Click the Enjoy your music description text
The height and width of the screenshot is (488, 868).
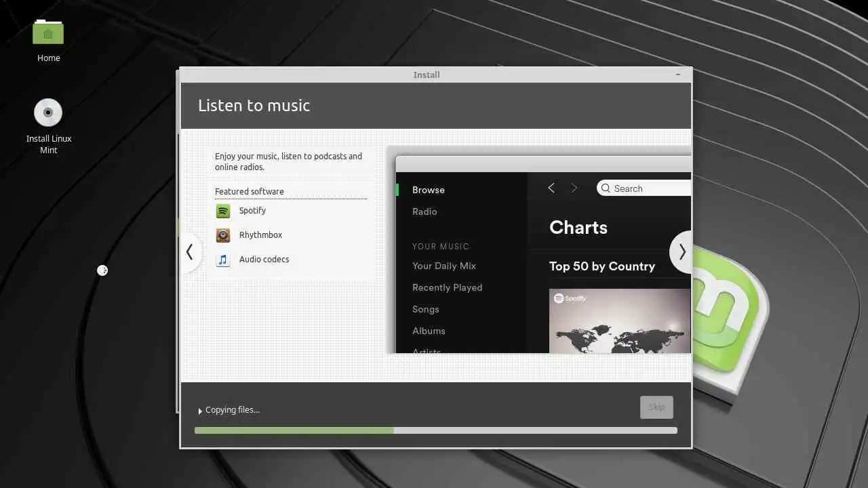pyautogui.click(x=289, y=161)
